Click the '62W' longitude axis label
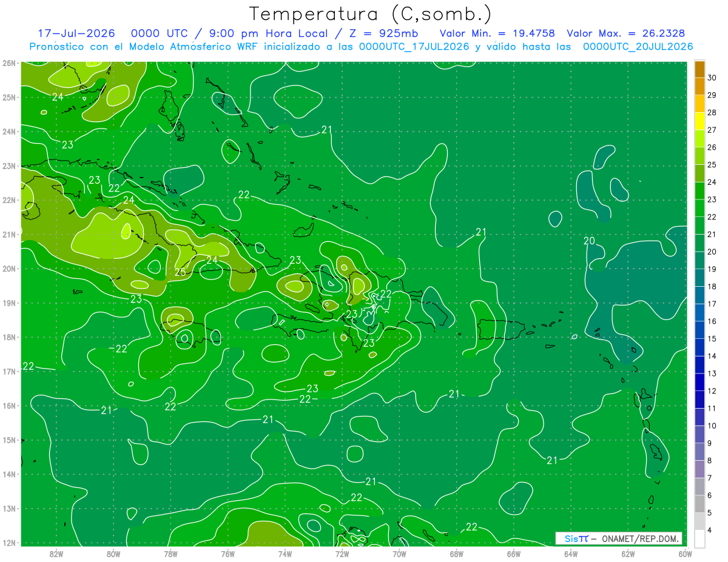The image size is (728, 562). click(x=628, y=554)
